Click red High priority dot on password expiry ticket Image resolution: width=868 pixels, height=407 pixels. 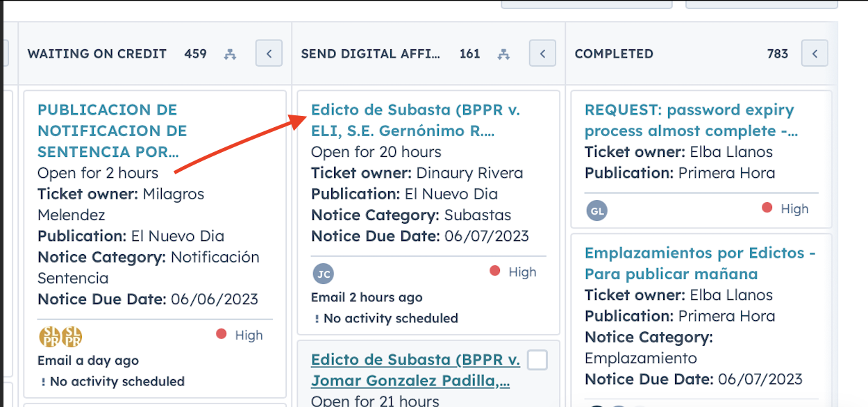click(767, 208)
